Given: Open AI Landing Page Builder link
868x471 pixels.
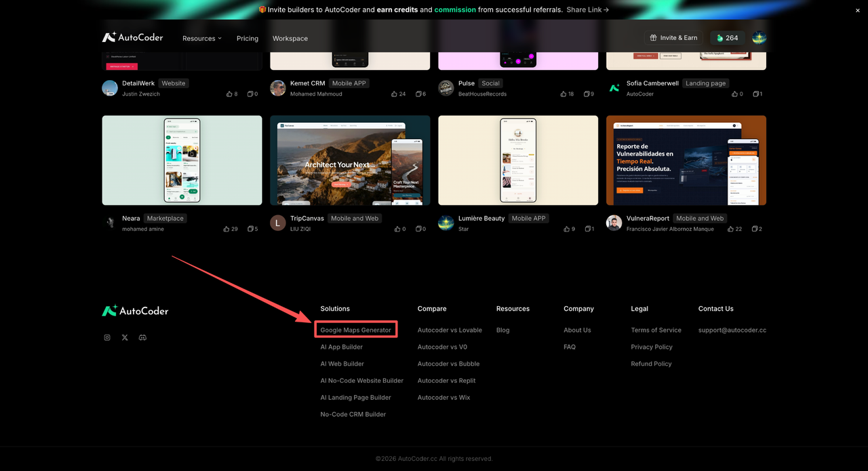Looking at the screenshot, I should coord(356,398).
